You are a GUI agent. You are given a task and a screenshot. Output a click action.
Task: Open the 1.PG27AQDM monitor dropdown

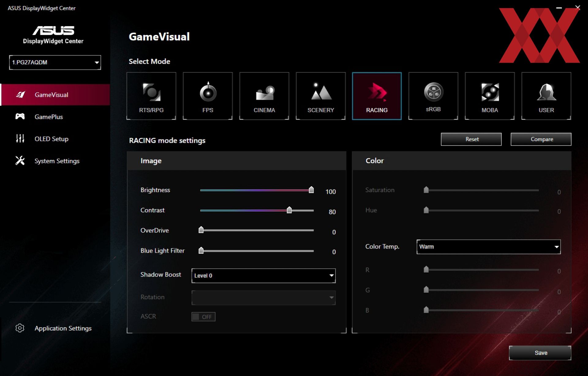click(x=55, y=63)
